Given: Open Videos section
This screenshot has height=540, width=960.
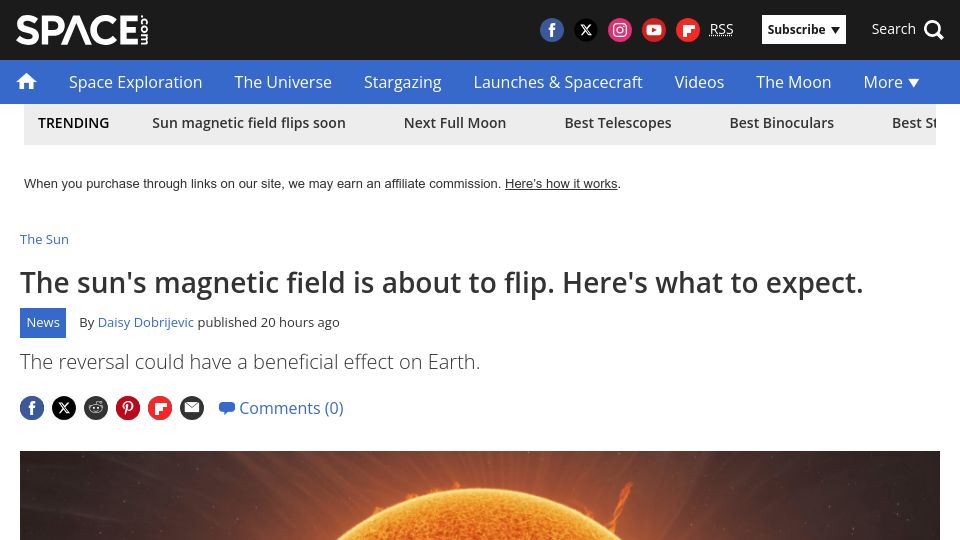Looking at the screenshot, I should [699, 82].
